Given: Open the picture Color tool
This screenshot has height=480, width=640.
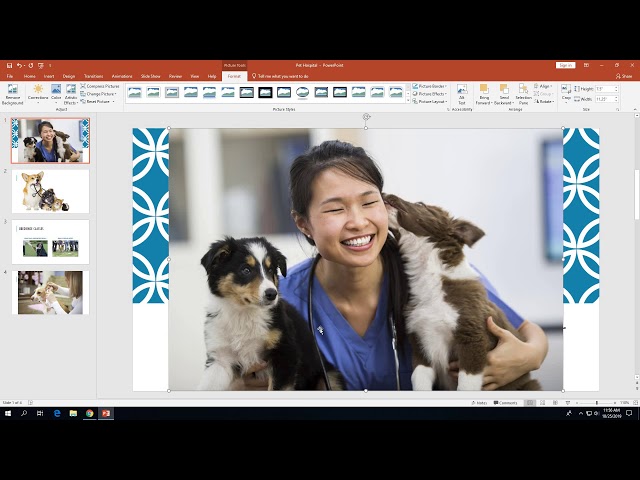Looking at the screenshot, I should (56, 92).
